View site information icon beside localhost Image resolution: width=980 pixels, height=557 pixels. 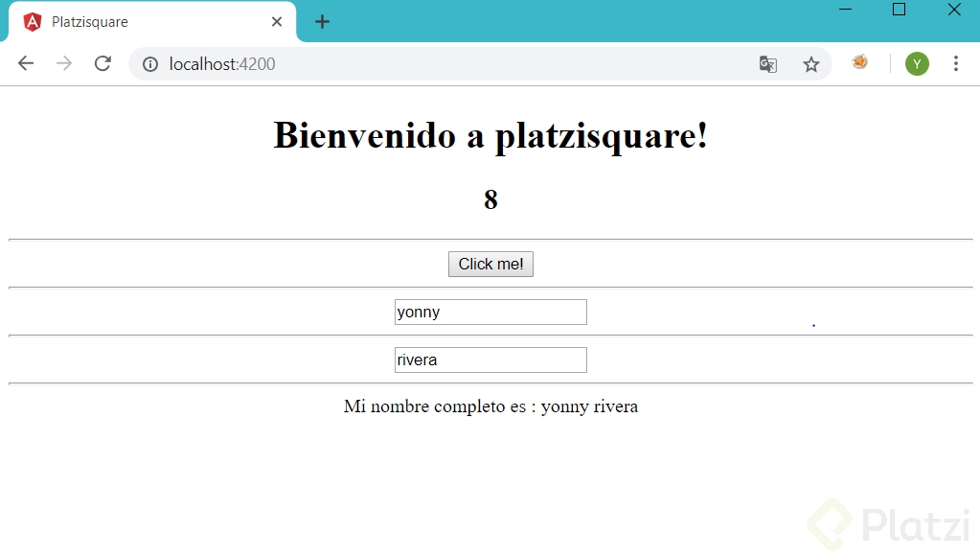pos(150,64)
